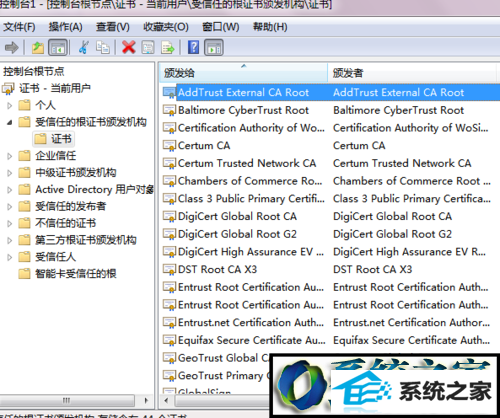Click DigiCert Global Root G2 certificate icon
Image resolution: width=500 pixels, height=418 pixels.
[x=169, y=234]
